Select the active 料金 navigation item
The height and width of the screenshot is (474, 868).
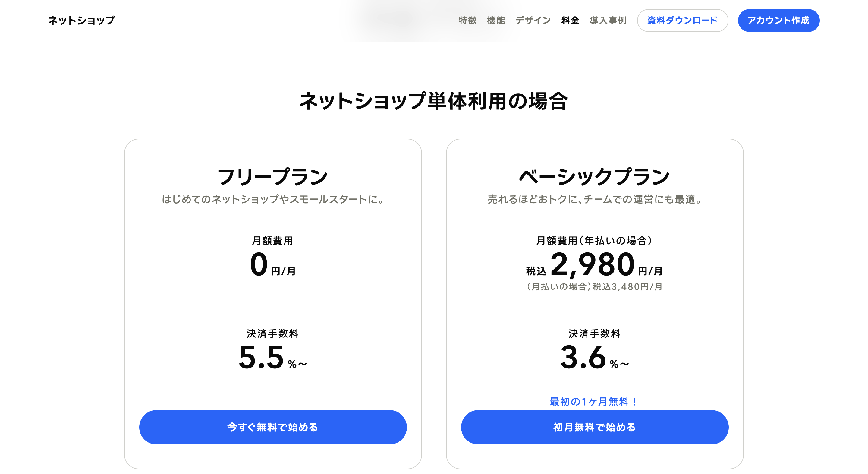pyautogui.click(x=569, y=20)
